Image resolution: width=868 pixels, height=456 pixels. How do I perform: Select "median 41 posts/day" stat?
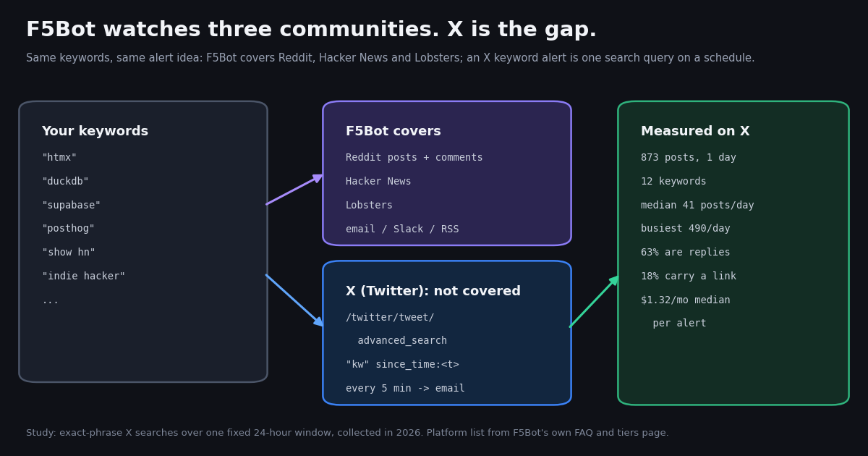point(697,206)
